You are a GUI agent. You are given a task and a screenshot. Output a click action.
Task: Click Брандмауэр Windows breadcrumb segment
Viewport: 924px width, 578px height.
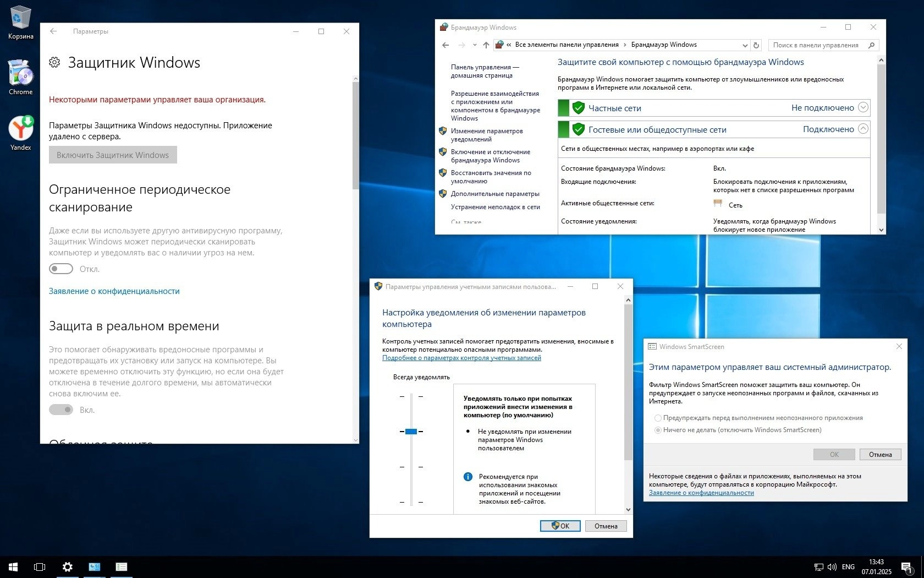pos(664,45)
